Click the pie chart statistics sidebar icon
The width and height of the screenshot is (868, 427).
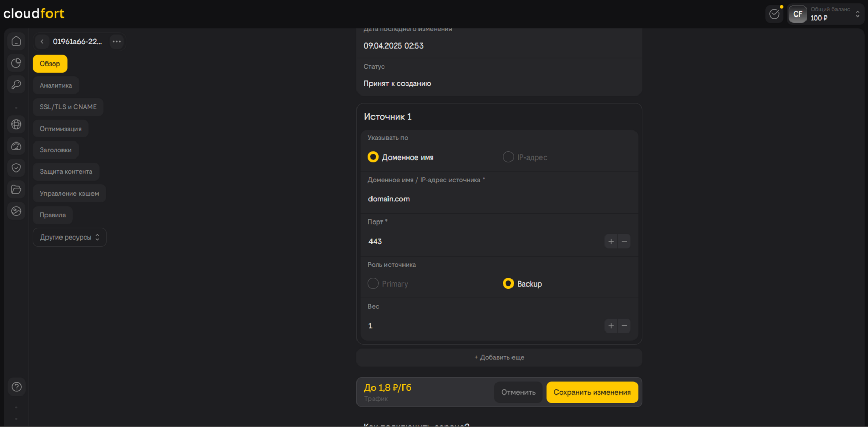[x=17, y=63]
